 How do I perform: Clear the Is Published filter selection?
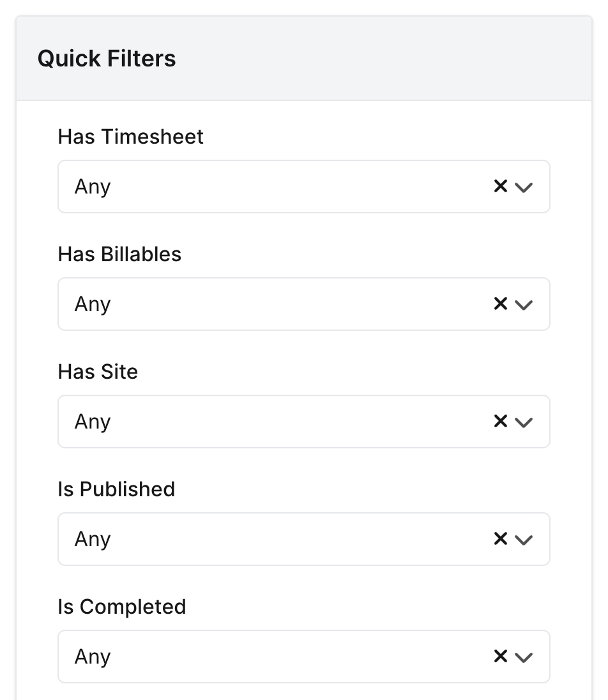(x=501, y=539)
